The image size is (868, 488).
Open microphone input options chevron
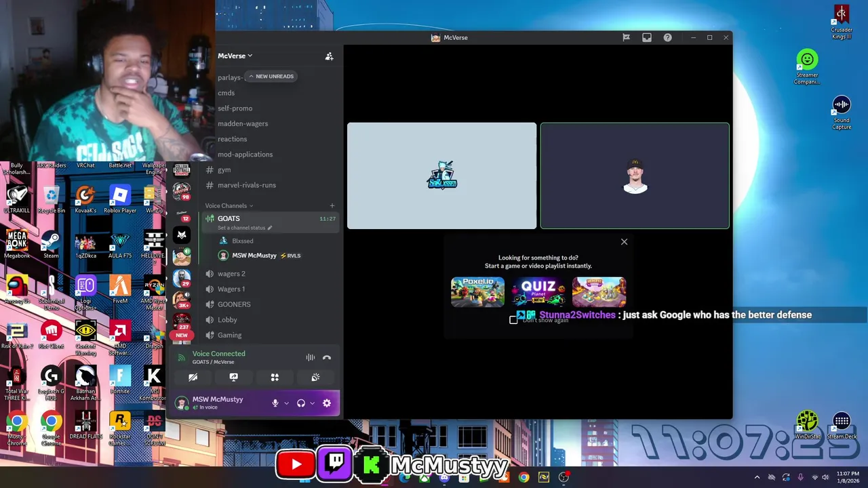pyautogui.click(x=286, y=403)
